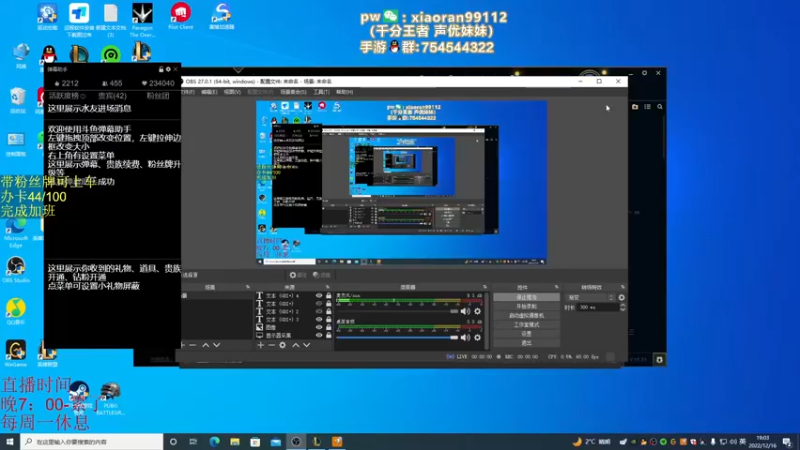
Task: Add a new source with plus icon
Action: click(x=261, y=345)
